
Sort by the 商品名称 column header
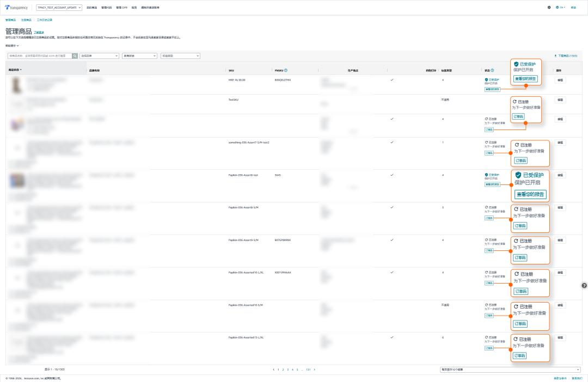pos(15,70)
